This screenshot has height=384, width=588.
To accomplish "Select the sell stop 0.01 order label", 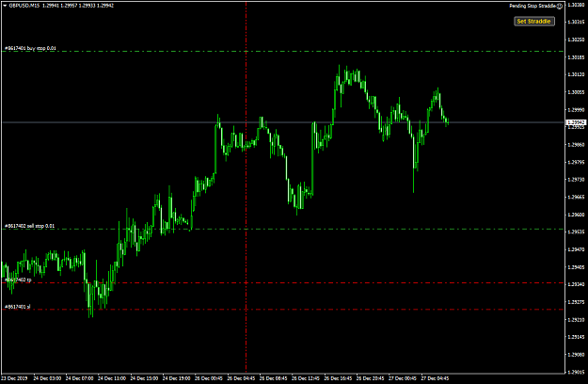I will point(29,226).
